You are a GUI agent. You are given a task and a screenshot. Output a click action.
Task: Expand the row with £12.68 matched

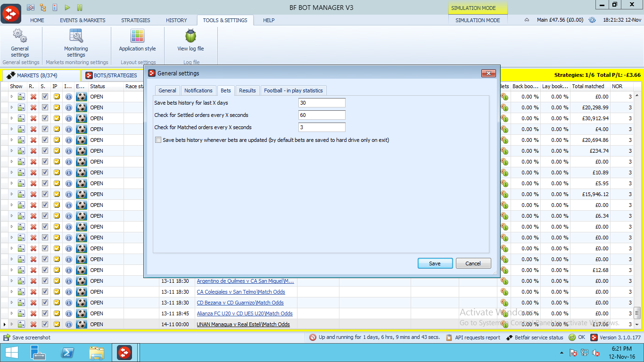pos(12,270)
